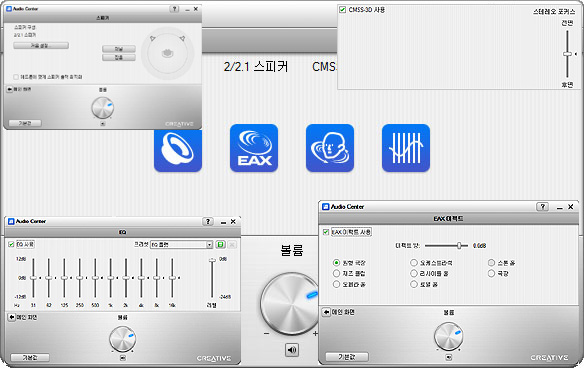This screenshot has width=584, height=368.
Task: Click the volume knob in the EAX window
Action: click(449, 336)
